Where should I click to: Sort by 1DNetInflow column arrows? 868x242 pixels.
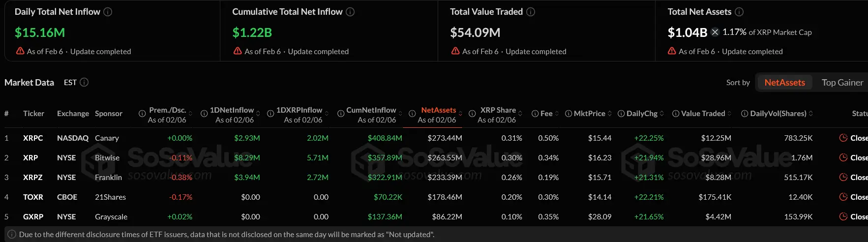tap(258, 114)
